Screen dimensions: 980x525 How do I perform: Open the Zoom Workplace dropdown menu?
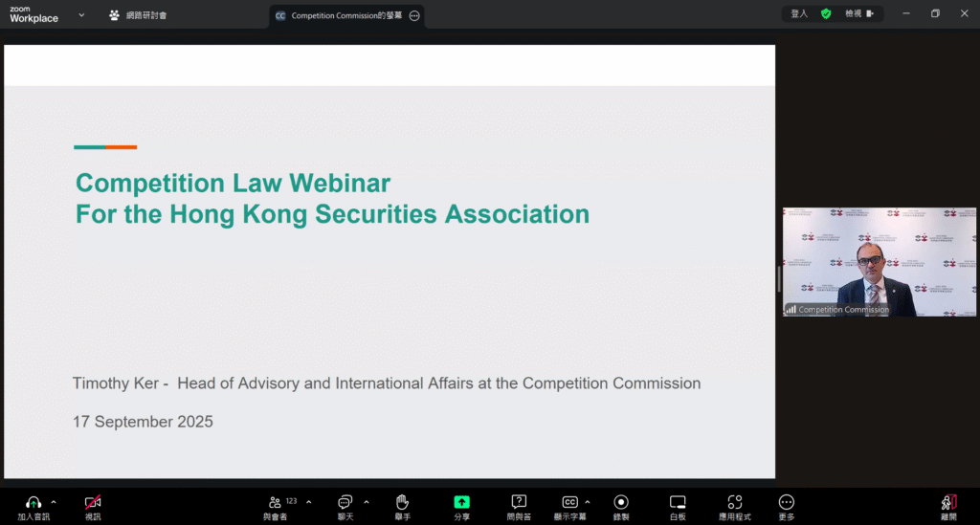point(80,15)
